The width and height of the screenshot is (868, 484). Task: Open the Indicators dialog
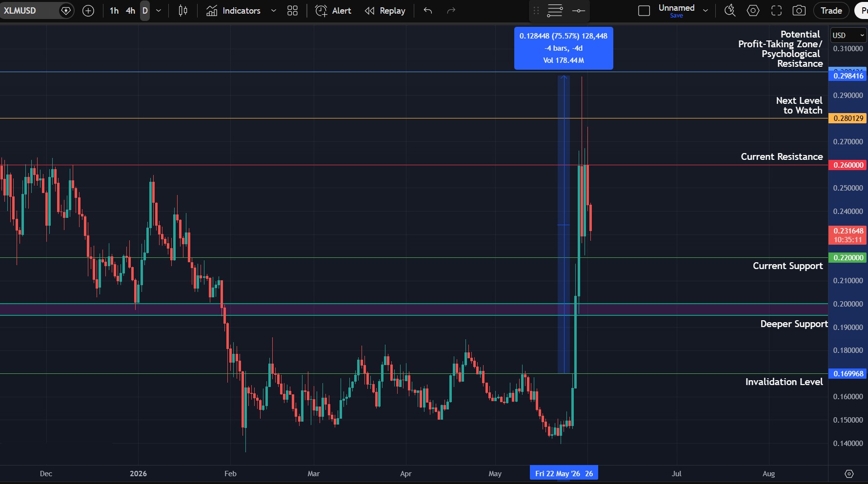tap(233, 11)
